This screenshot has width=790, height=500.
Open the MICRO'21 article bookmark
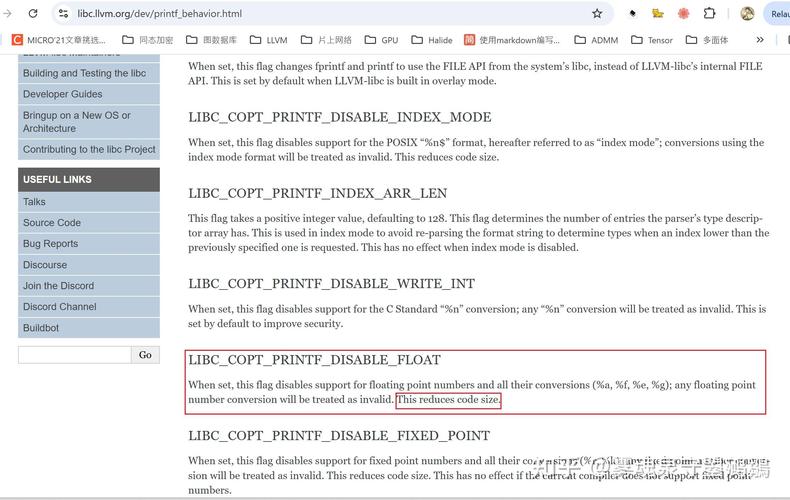tap(58, 40)
